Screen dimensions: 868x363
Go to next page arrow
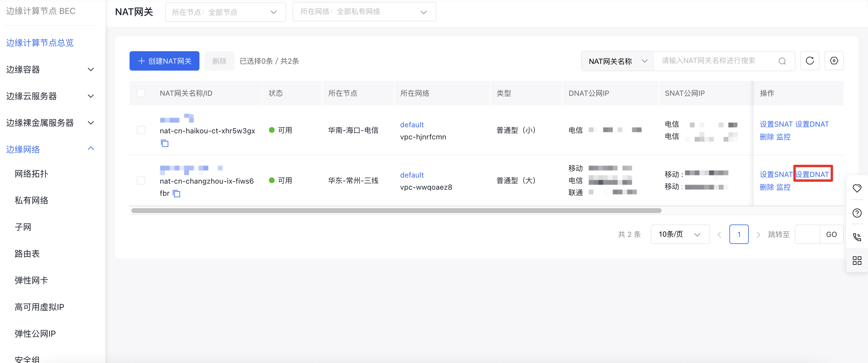(x=758, y=235)
